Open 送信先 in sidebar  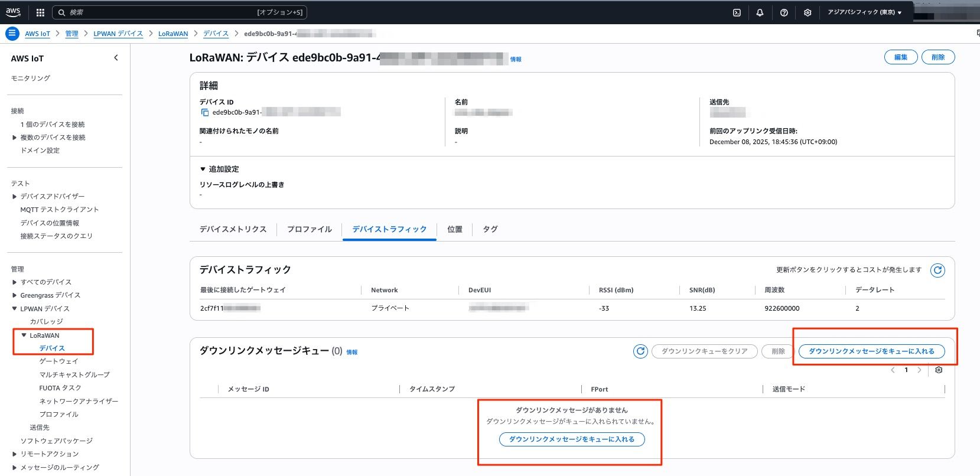tap(40, 428)
